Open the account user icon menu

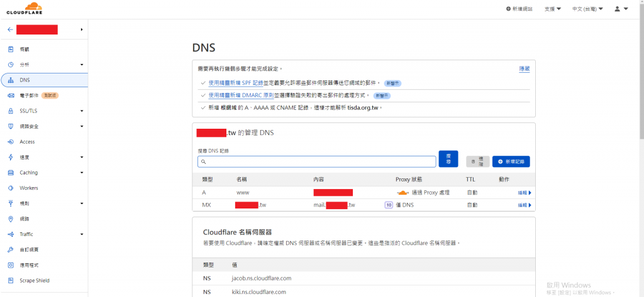pyautogui.click(x=621, y=9)
